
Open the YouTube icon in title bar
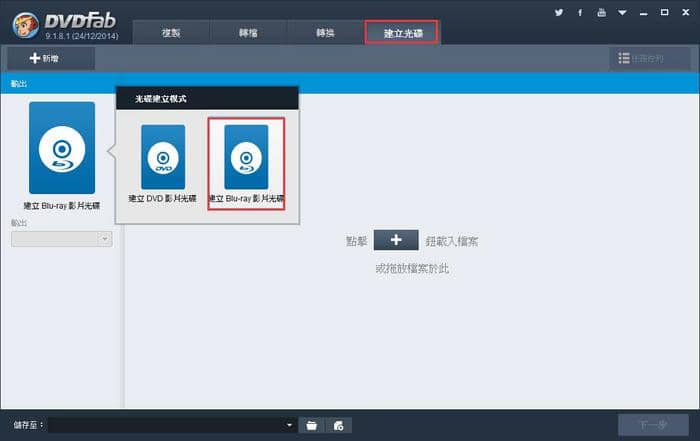tap(601, 12)
